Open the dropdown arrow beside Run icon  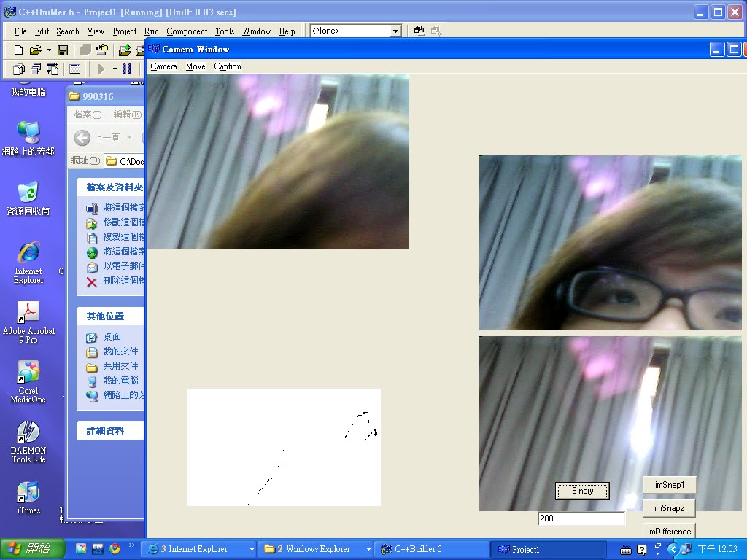point(115,69)
